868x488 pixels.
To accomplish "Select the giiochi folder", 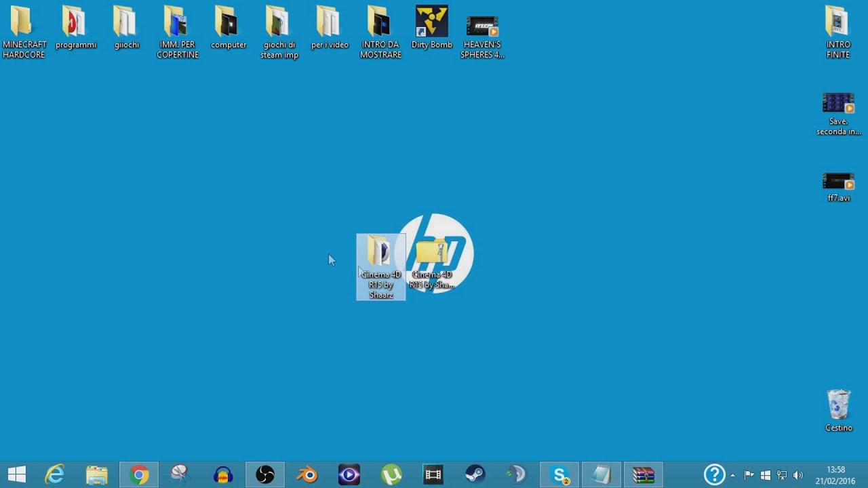I will (126, 28).
